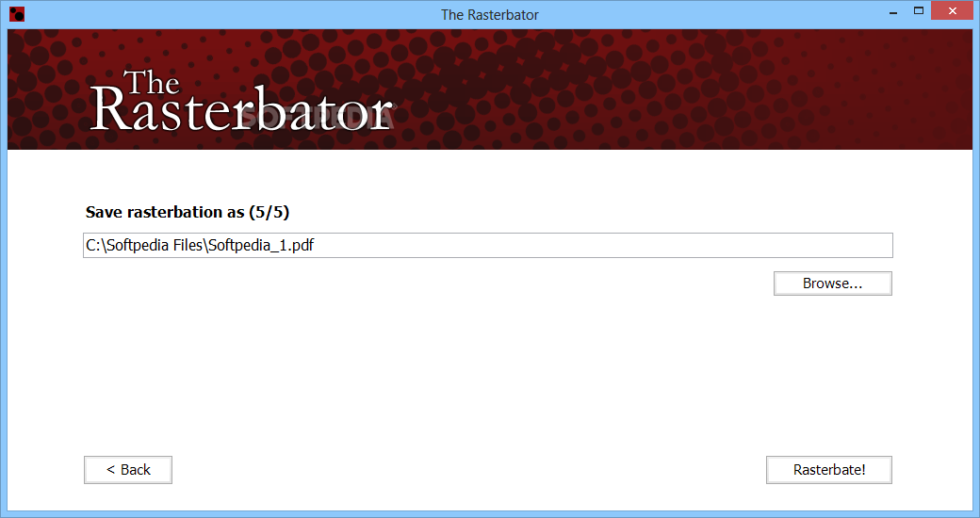Close The Rasterbator window
Viewport: 980px width, 518px height.
click(x=952, y=10)
